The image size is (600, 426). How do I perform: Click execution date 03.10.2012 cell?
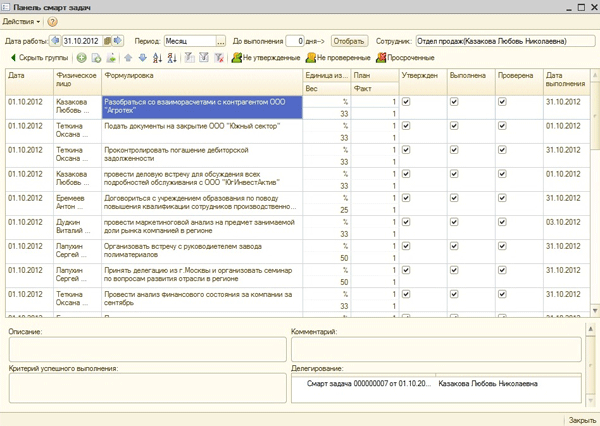coord(567,227)
